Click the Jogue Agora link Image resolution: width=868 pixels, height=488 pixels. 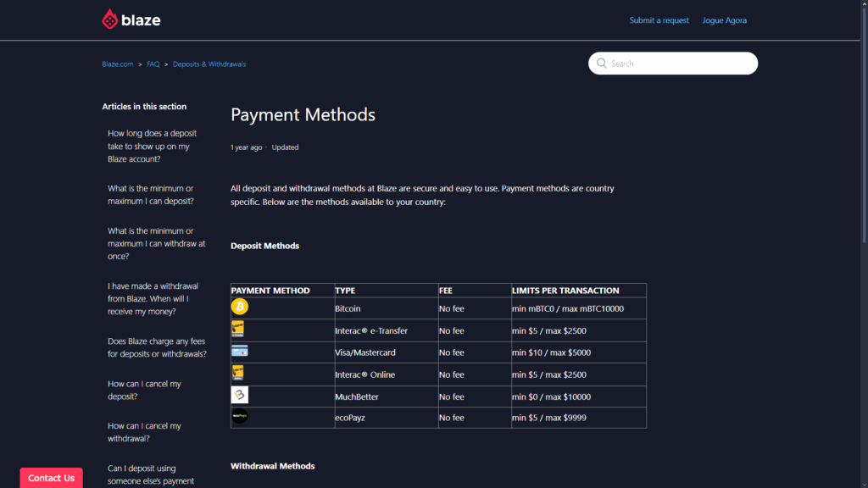pyautogui.click(x=724, y=19)
